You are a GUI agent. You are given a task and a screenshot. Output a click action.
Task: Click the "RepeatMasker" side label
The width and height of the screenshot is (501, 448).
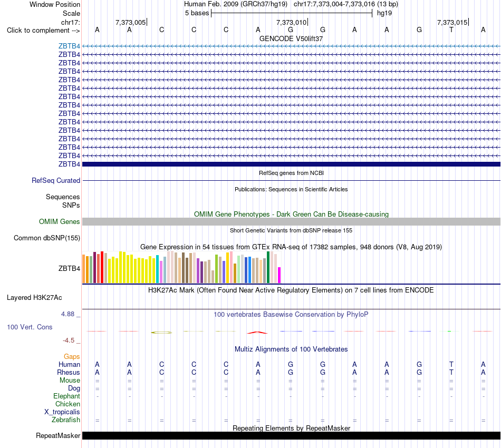tap(58, 436)
